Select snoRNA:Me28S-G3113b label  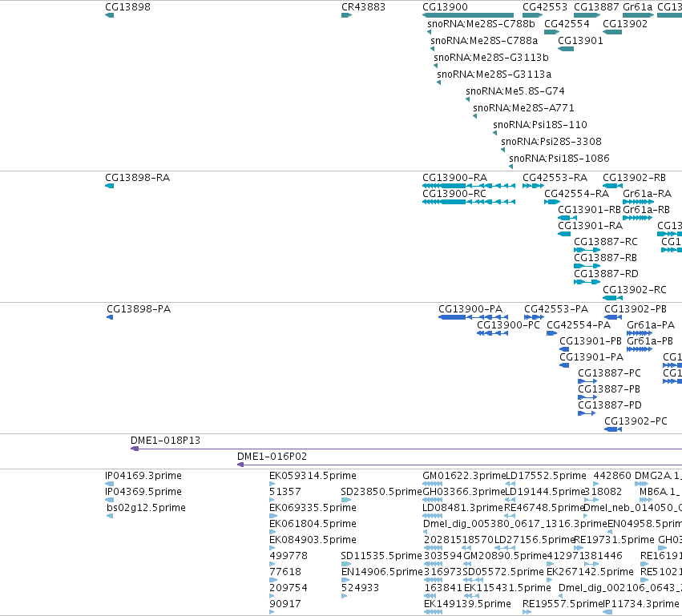click(491, 58)
